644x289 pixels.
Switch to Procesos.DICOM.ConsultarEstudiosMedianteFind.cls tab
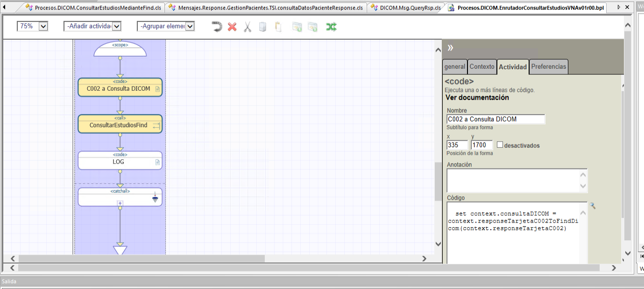95,7
